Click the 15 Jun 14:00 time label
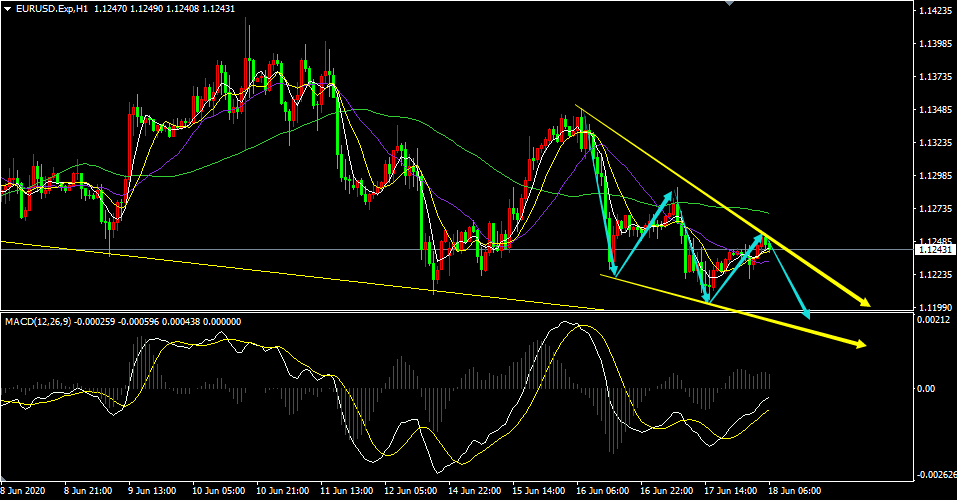This screenshot has width=957, height=500. (541, 492)
